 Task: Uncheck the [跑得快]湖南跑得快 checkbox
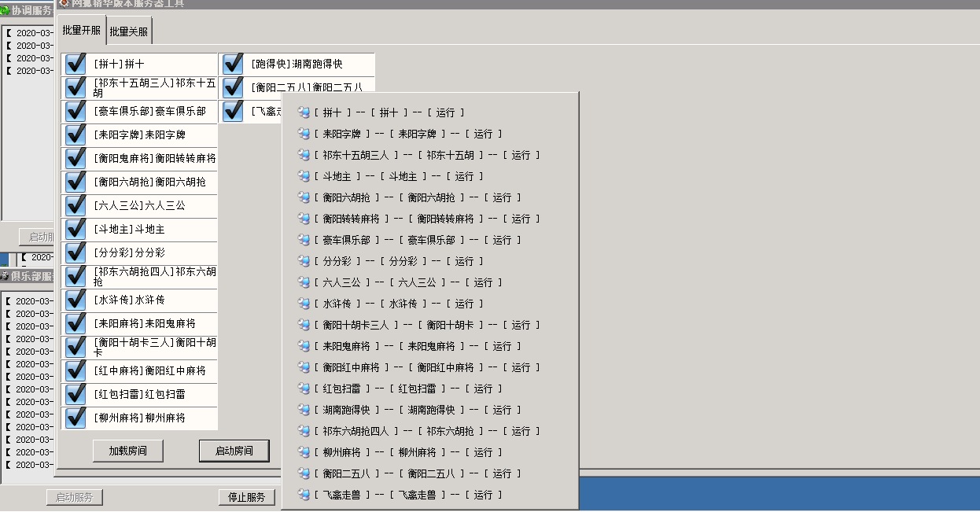[233, 64]
